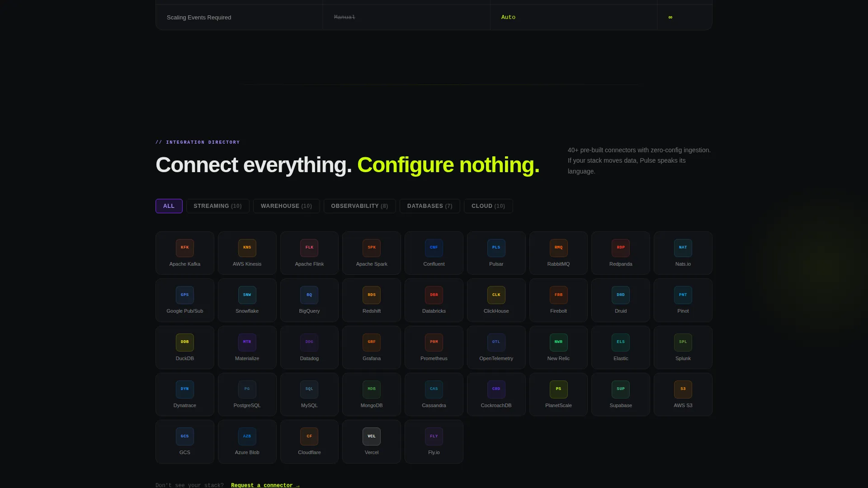
Task: Click the Scaling Events Required row label
Action: [x=199, y=17]
